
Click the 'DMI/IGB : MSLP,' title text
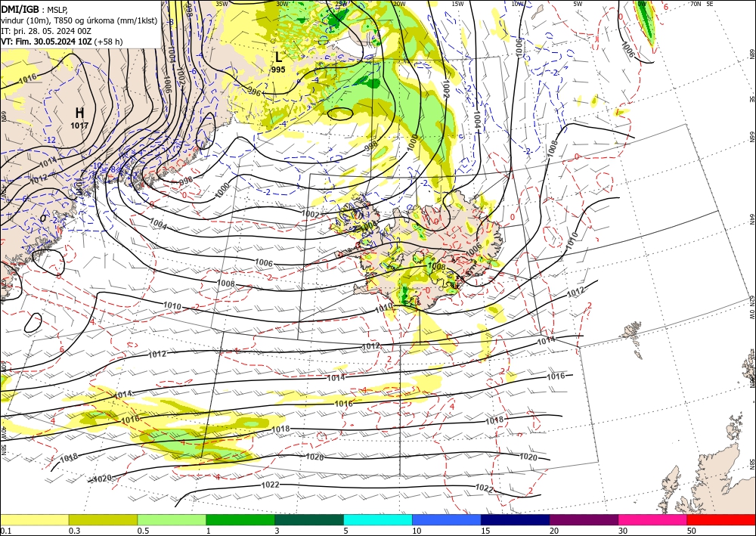35,8
